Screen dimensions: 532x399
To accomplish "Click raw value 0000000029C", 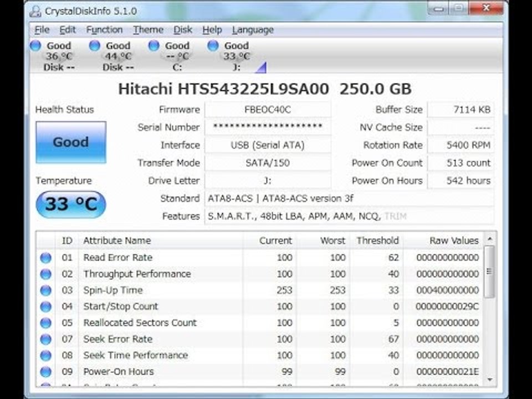I will coord(447,306).
